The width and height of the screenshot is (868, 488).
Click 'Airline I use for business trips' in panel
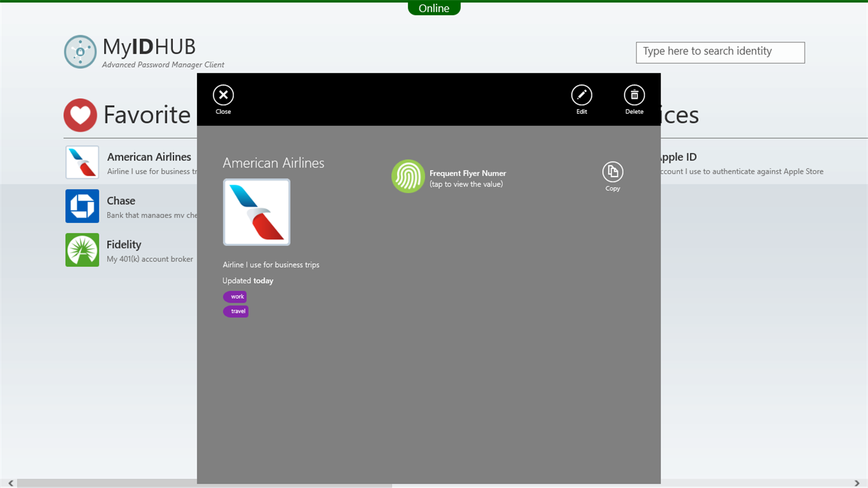pos(271,265)
